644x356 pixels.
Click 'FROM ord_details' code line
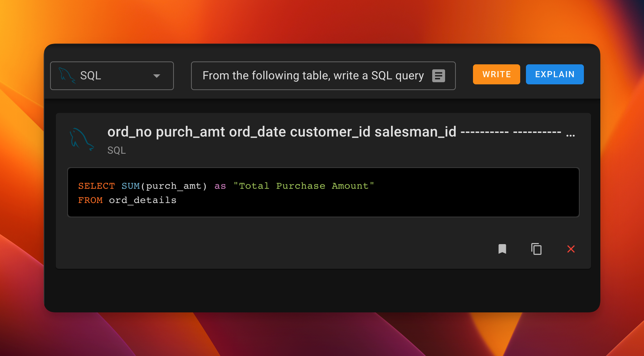pyautogui.click(x=127, y=200)
